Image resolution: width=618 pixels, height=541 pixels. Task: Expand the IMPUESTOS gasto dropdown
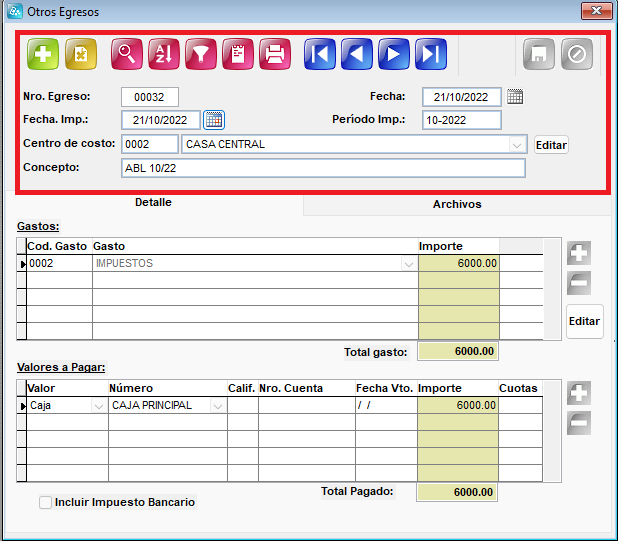(x=409, y=264)
